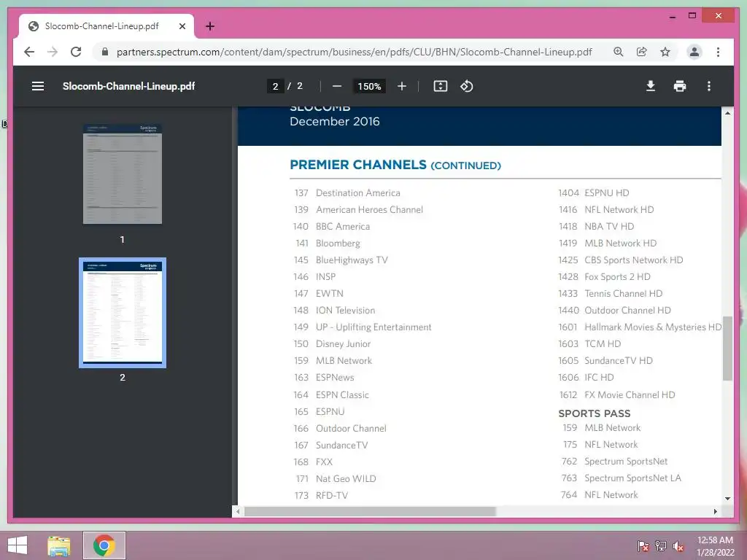View site information via the lock icon
747x560 pixels.
(105, 52)
